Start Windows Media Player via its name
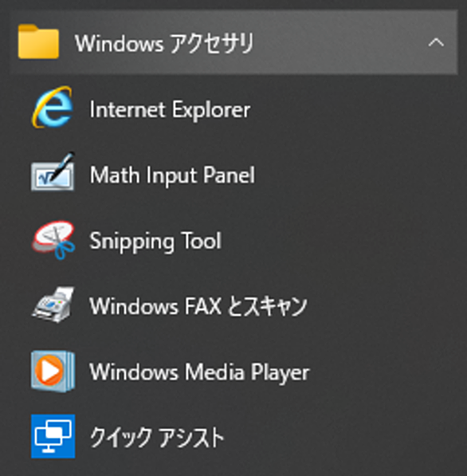467x476 pixels. [199, 372]
